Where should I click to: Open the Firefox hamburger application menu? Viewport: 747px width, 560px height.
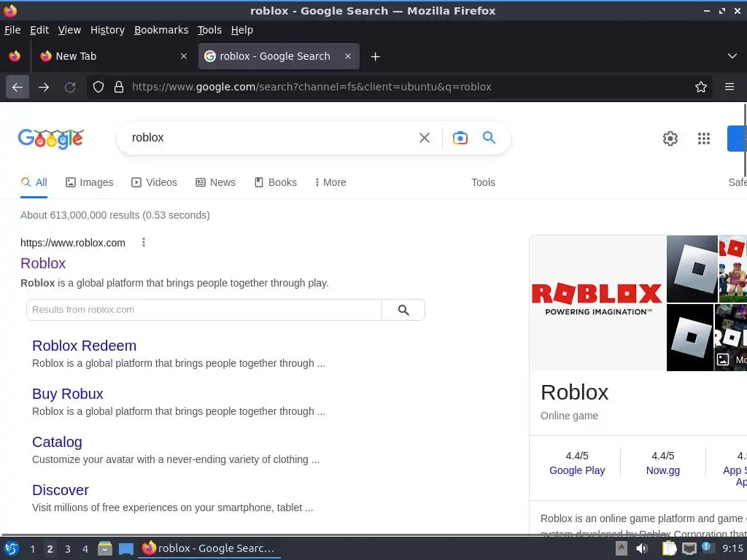(x=729, y=87)
